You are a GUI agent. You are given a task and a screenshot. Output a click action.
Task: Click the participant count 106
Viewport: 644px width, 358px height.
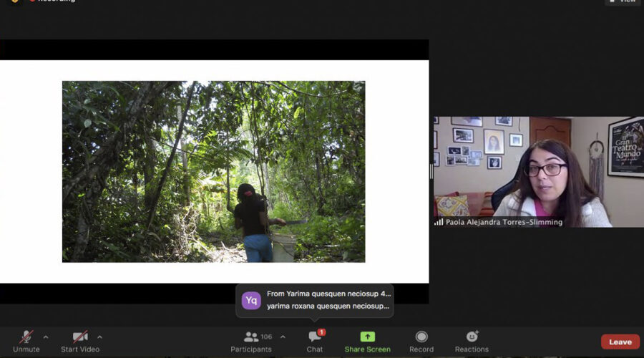(266, 337)
